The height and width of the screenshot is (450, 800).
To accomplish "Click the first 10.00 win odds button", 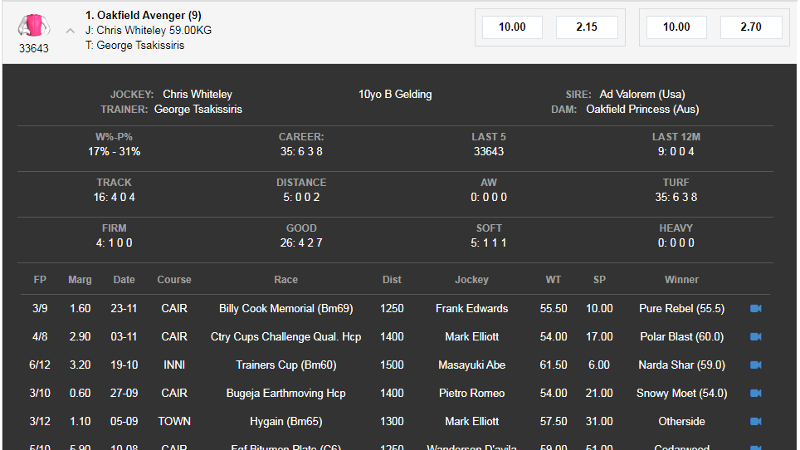I will [512, 27].
